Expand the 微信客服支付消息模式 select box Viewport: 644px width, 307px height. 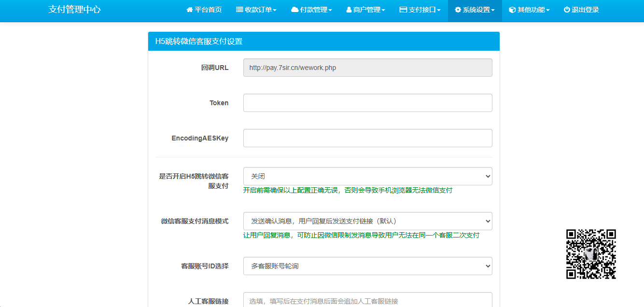click(367, 221)
